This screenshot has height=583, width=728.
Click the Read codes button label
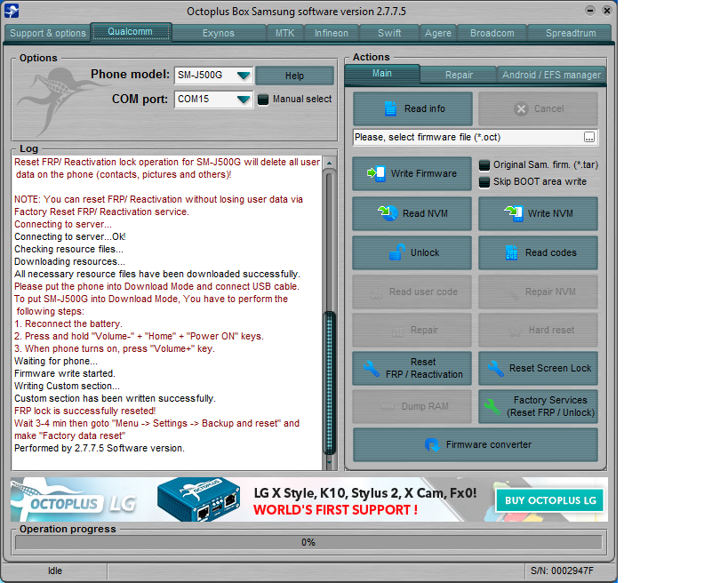(x=550, y=252)
